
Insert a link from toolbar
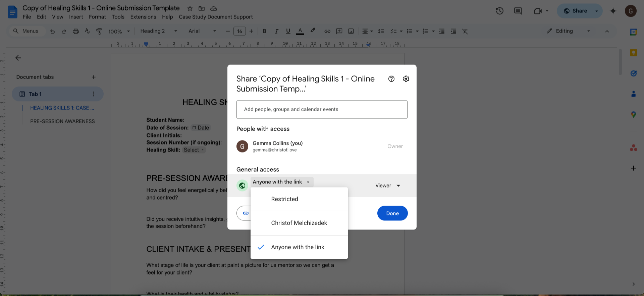coord(327,31)
